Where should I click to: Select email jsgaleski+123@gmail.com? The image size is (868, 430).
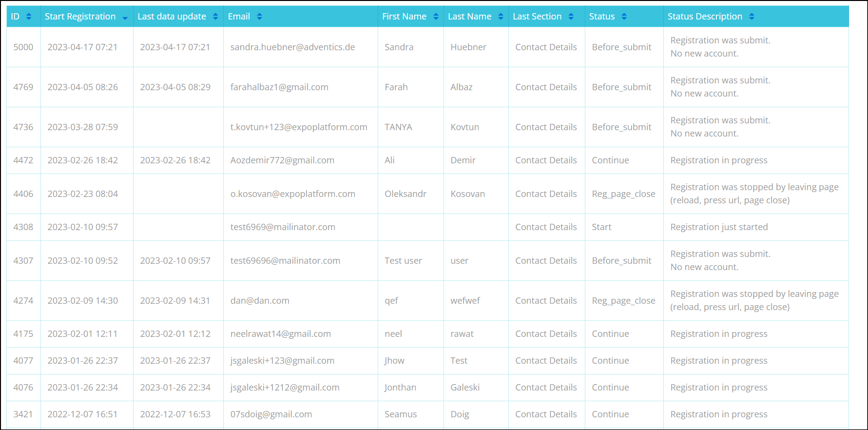pyautogui.click(x=282, y=361)
